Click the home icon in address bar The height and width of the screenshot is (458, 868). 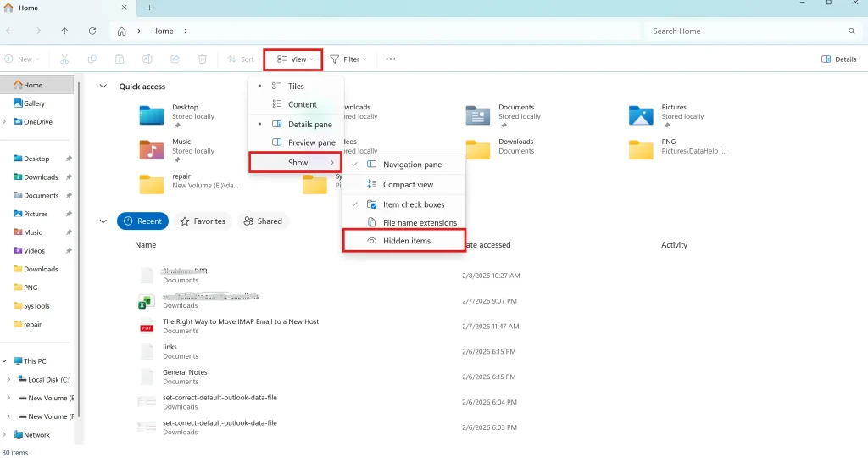(x=122, y=31)
